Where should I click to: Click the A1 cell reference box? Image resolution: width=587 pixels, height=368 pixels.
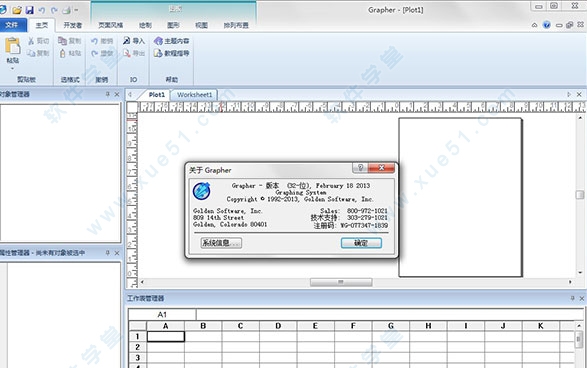click(162, 314)
